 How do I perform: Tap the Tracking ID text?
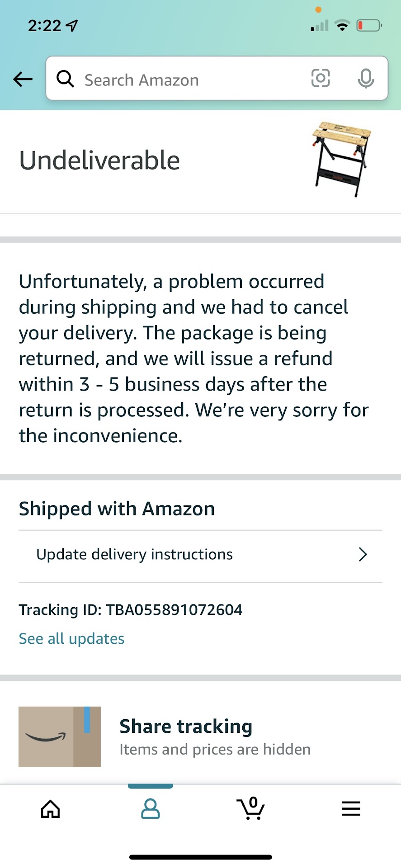(131, 610)
